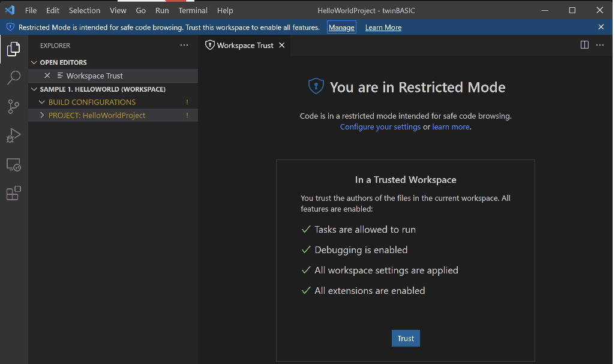Click the split editor right icon
This screenshot has width=615, height=364.
pos(584,45)
